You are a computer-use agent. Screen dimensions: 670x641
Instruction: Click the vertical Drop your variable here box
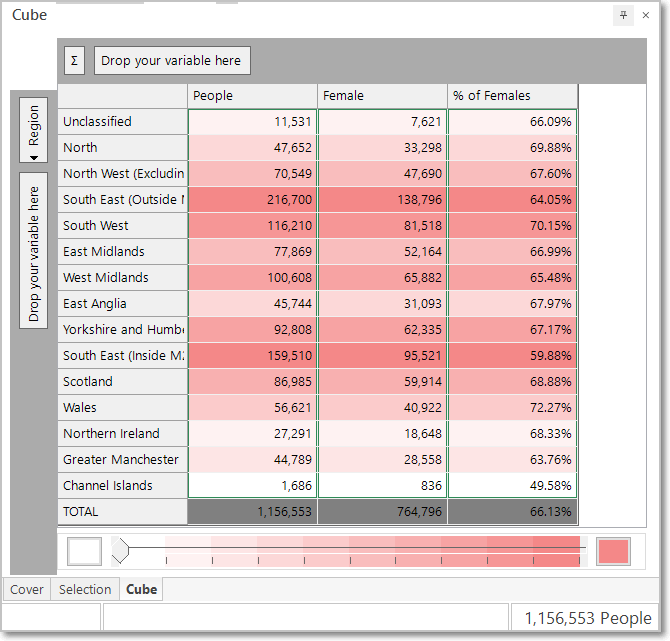(33, 251)
